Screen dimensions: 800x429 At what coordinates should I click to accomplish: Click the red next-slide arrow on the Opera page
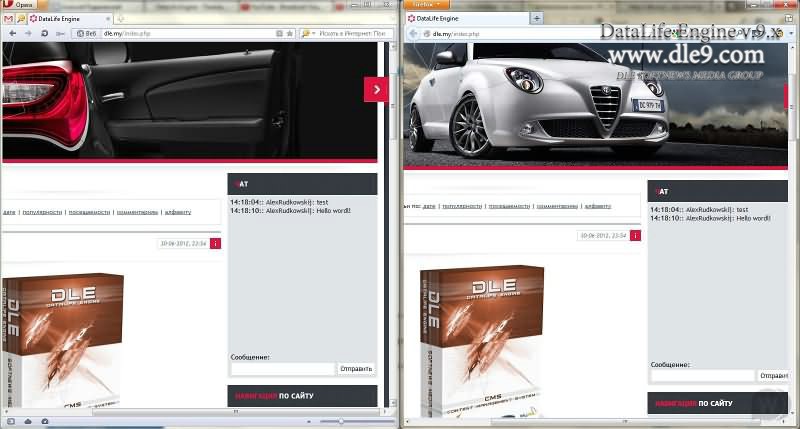[376, 90]
